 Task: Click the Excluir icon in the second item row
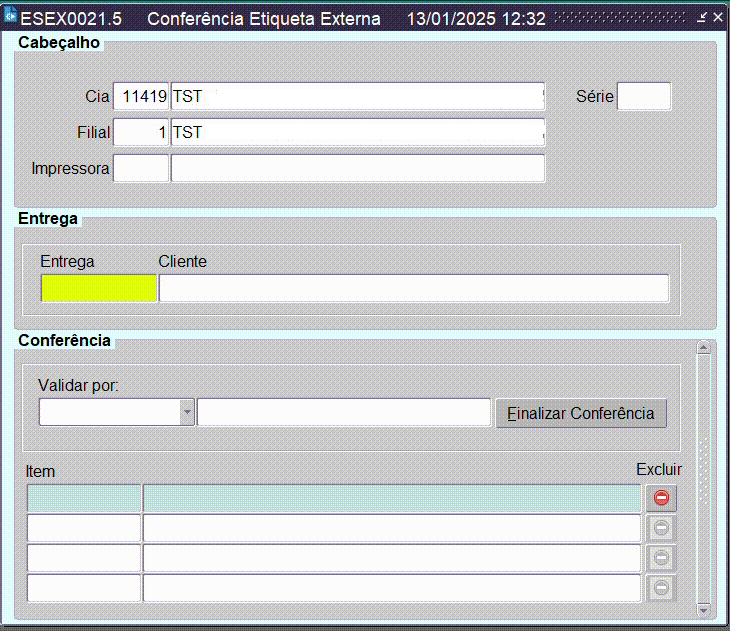(661, 528)
